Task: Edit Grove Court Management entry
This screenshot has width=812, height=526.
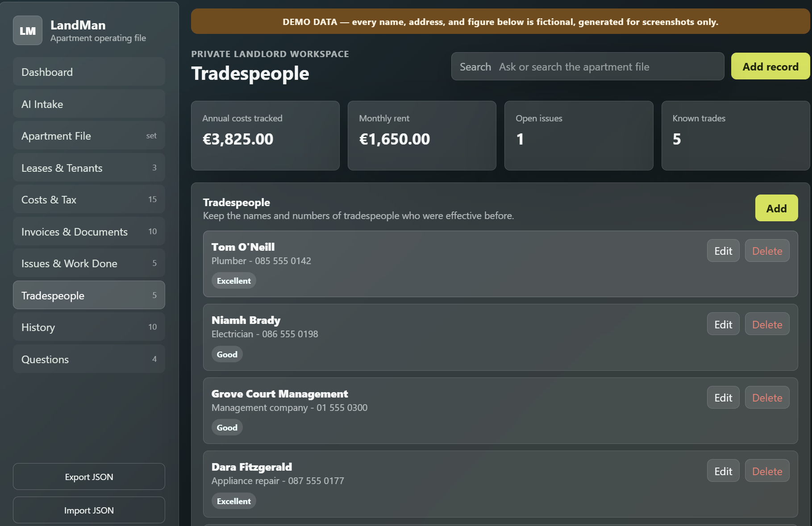Action: (x=723, y=398)
